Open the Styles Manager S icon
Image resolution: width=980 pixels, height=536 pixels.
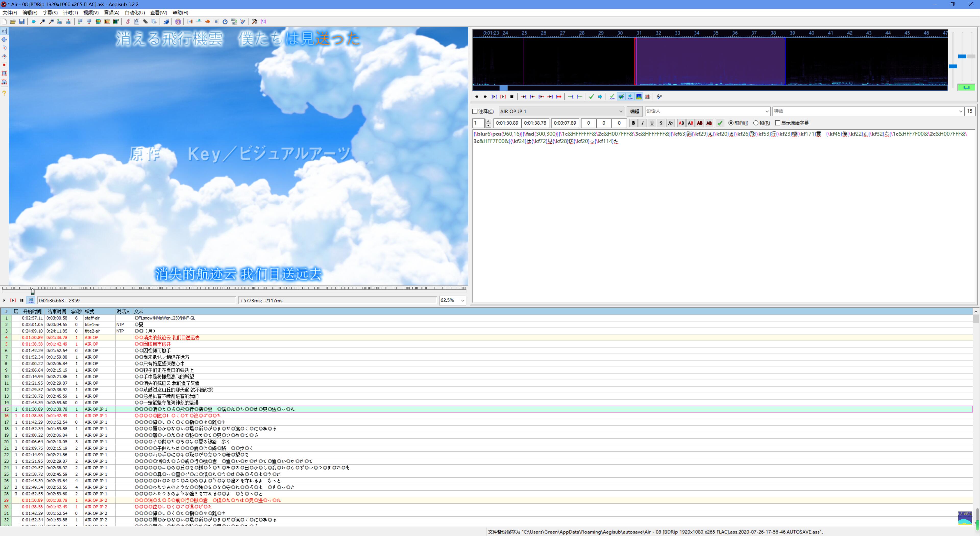coord(128,22)
